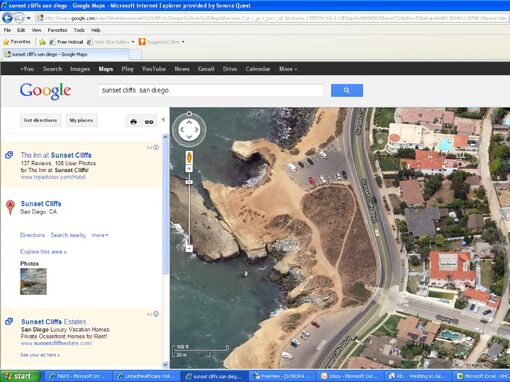Open Search in the Google bar
510x382 pixels.
[52, 69]
